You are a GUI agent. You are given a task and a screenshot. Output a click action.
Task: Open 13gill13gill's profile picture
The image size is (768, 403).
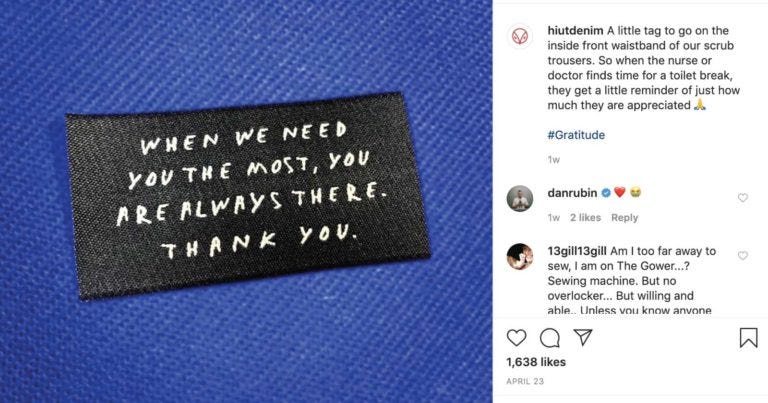pyautogui.click(x=520, y=257)
